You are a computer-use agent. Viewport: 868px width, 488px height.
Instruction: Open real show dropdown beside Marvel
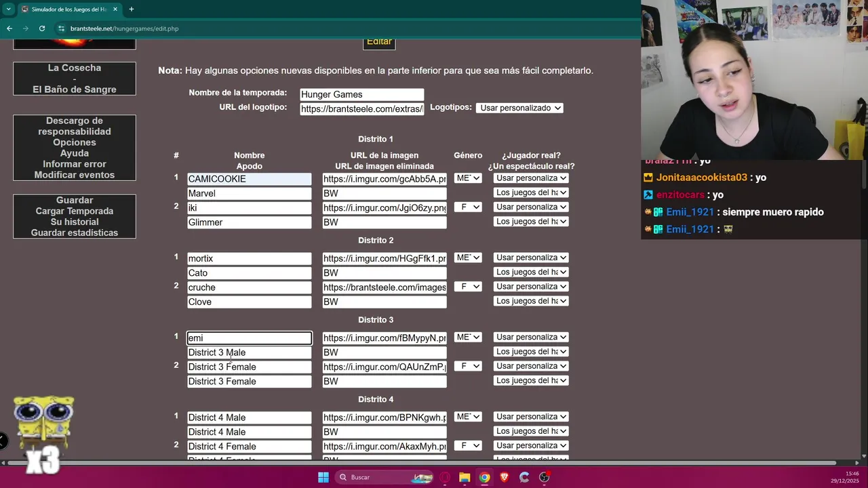click(531, 192)
